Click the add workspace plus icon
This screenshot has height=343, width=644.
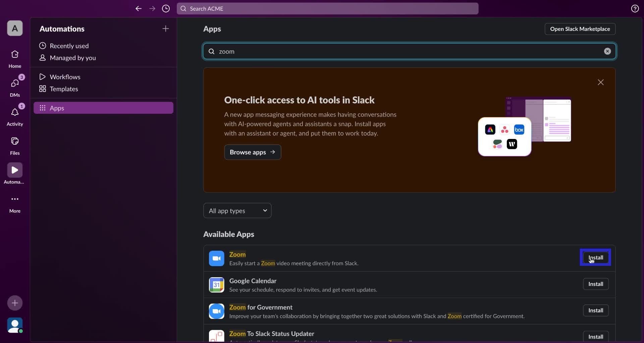14,303
